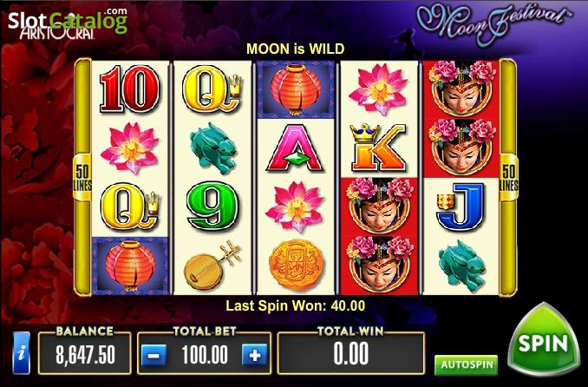Viewport: 588px width, 387px height.
Task: Select the crowned K symbol on reel four
Action: tap(378, 148)
